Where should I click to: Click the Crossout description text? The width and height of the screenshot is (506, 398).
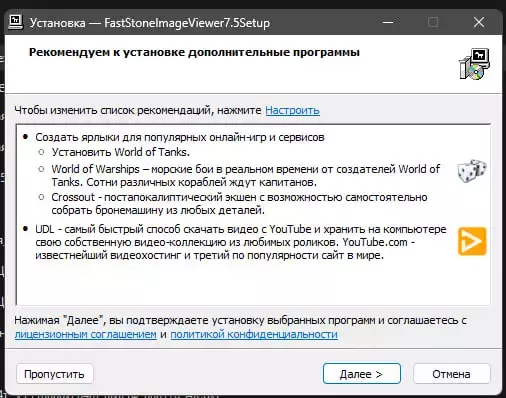click(x=239, y=204)
